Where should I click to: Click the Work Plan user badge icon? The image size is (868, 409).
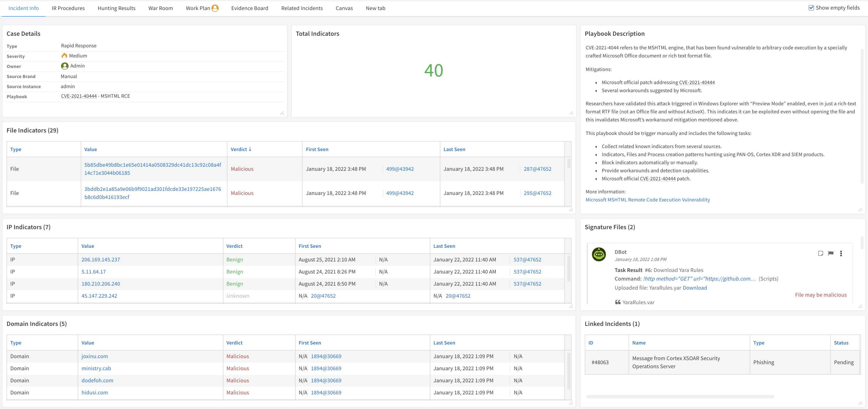[215, 8]
